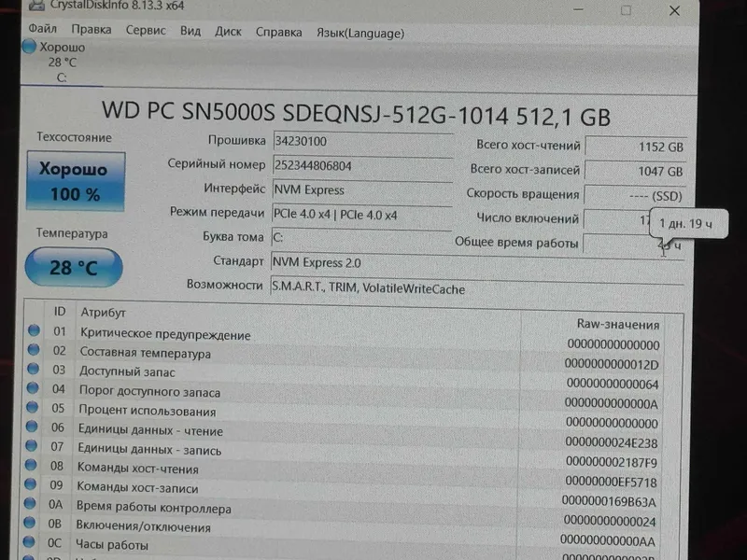
Task: Open the Справка menu
Action: [x=278, y=32]
